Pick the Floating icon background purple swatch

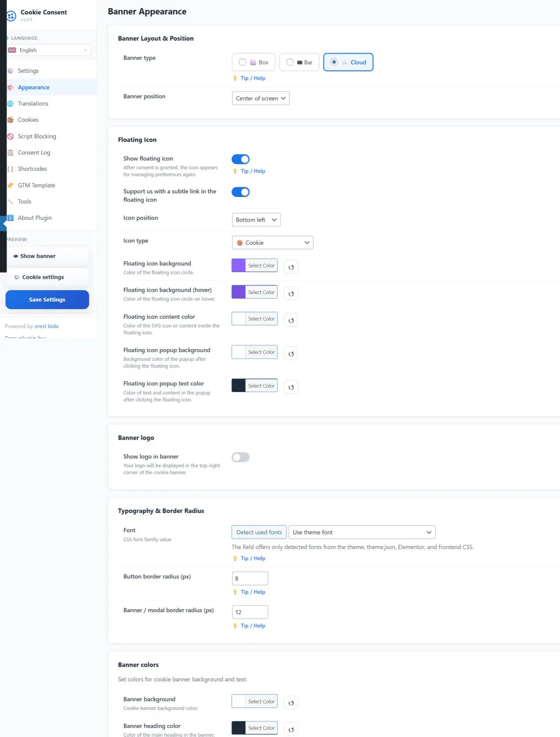(238, 266)
